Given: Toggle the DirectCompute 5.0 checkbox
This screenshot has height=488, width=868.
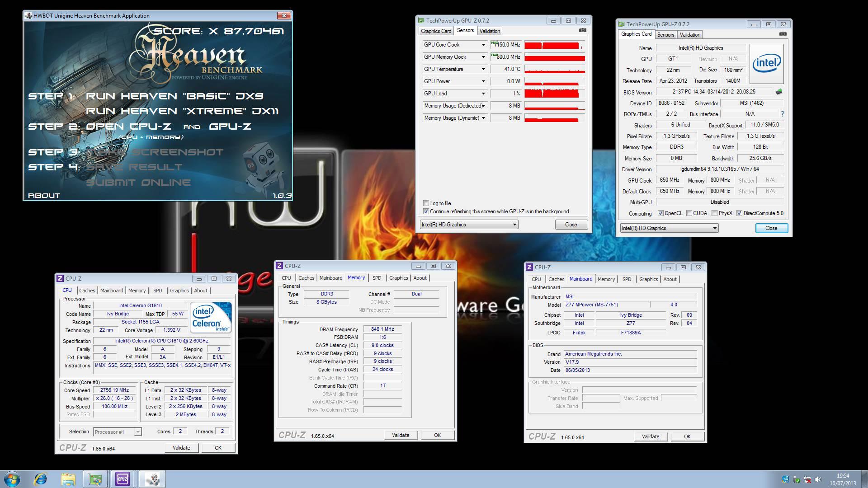Looking at the screenshot, I should click(x=739, y=213).
